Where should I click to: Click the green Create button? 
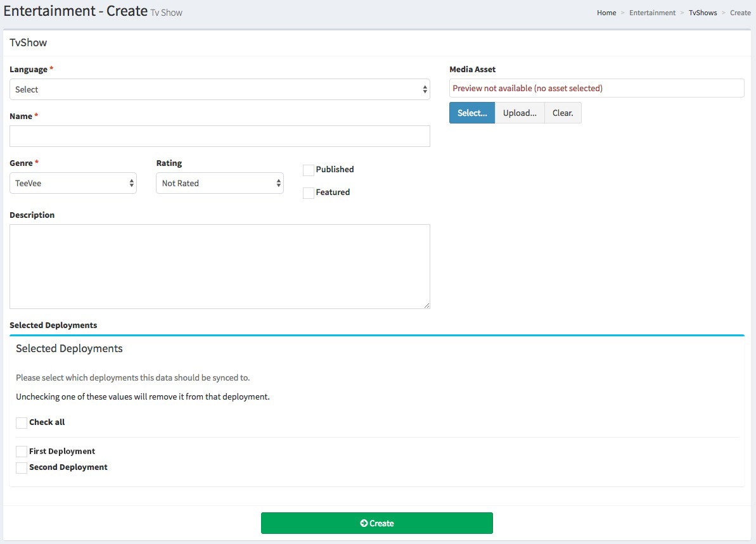click(376, 523)
